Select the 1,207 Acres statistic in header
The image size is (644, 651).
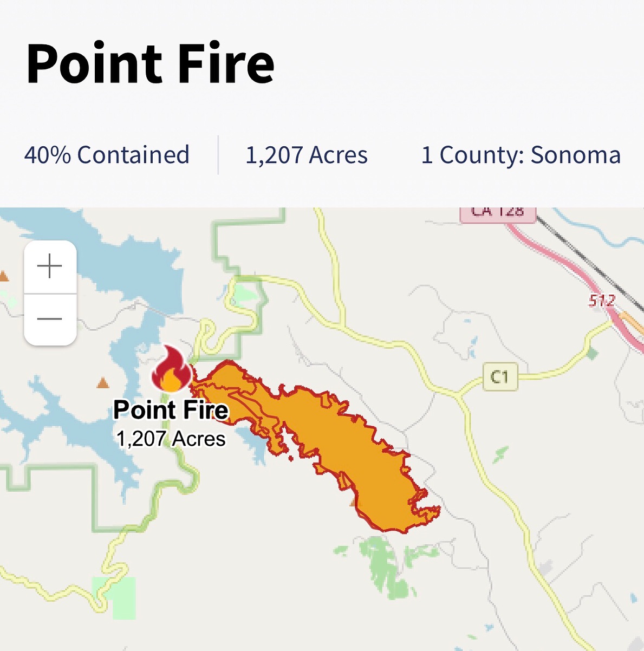point(307,155)
